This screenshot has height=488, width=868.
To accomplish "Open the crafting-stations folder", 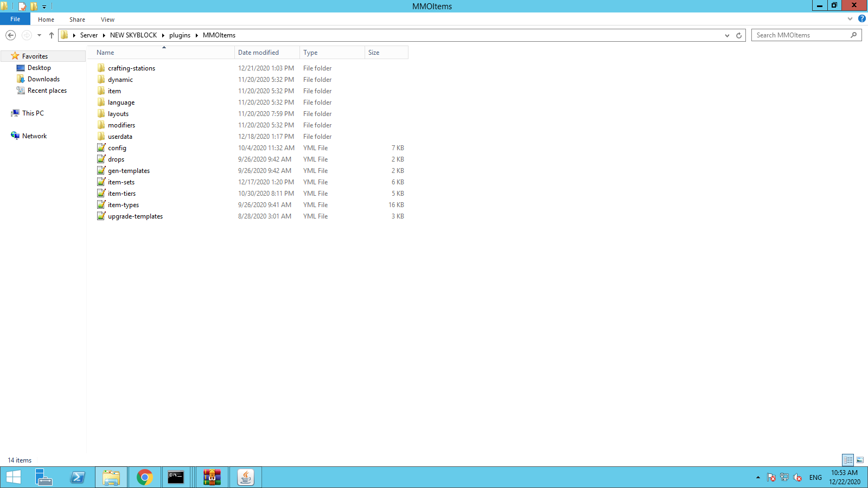I will tap(131, 68).
